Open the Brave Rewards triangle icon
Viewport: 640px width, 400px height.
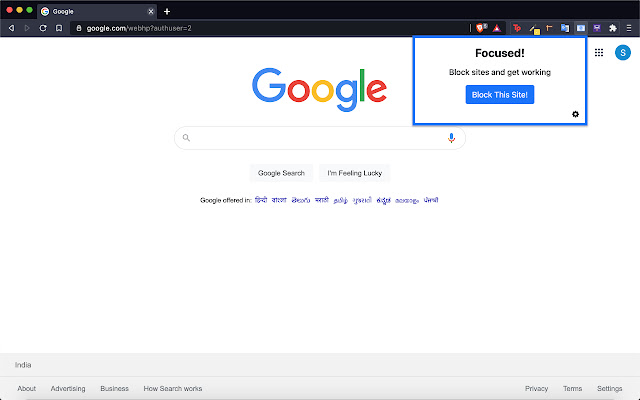496,28
